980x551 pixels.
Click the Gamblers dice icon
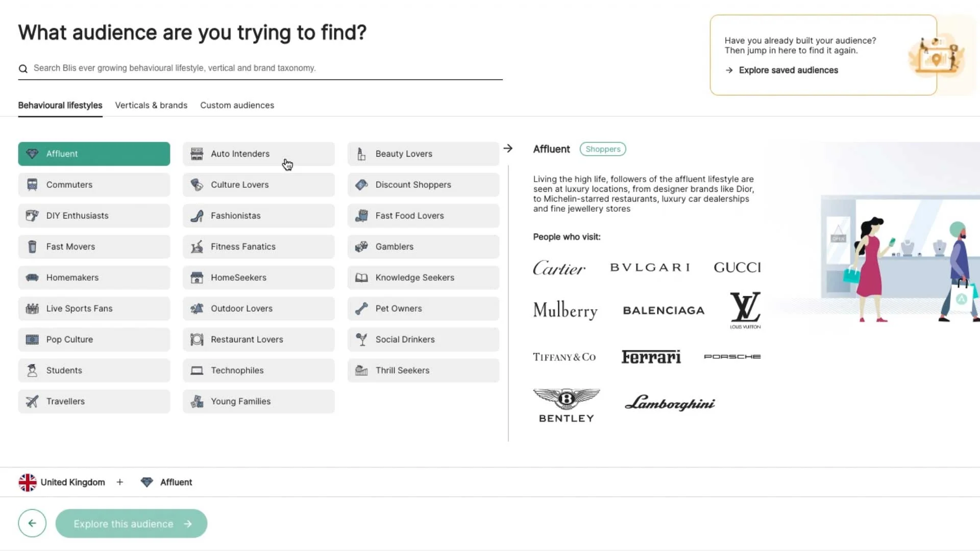(361, 246)
